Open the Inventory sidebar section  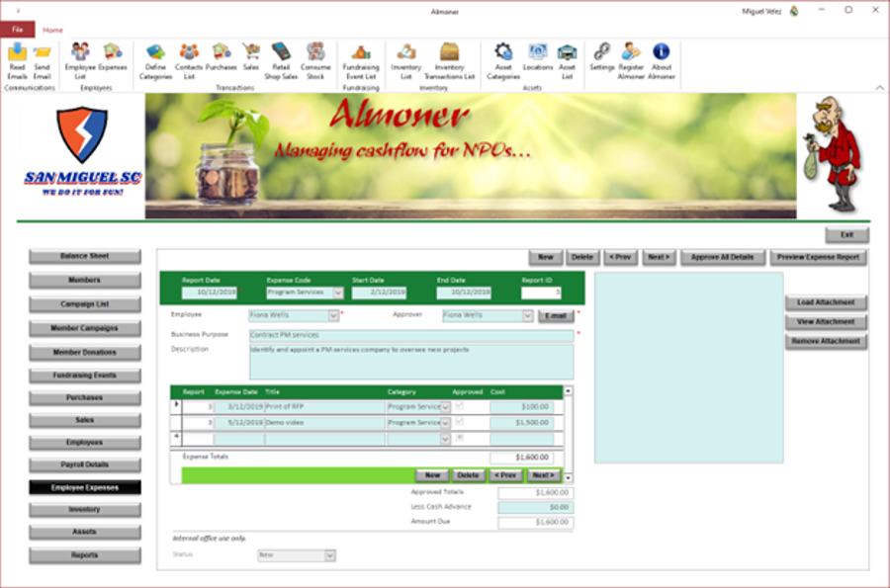85,510
